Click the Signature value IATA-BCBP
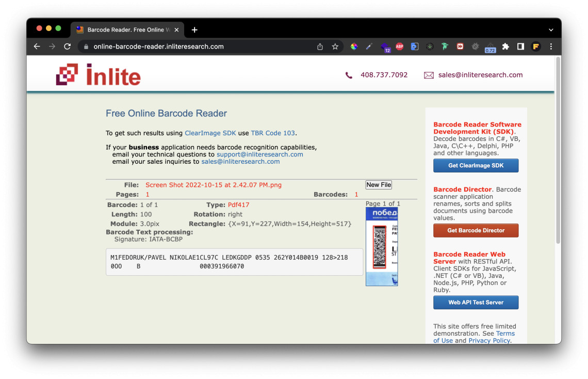This screenshot has width=588, height=379. coord(166,240)
